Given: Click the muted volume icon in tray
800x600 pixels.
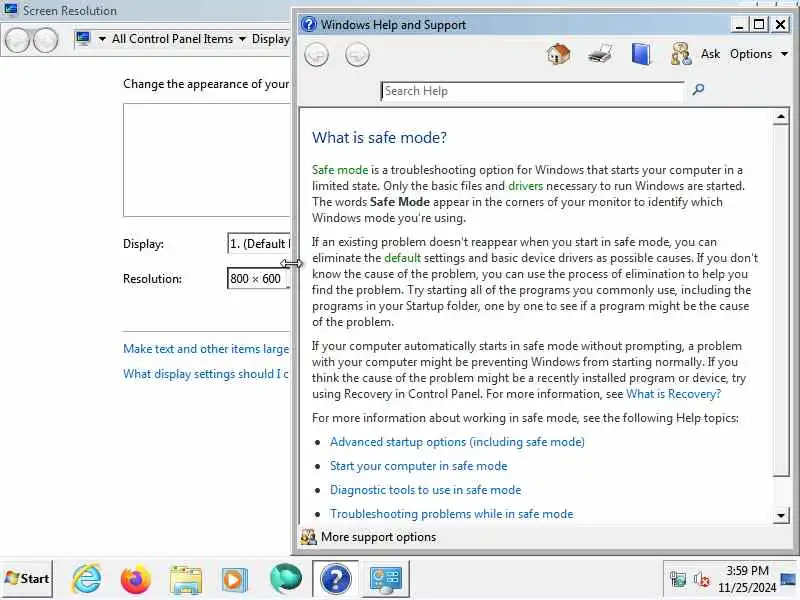Looking at the screenshot, I should (702, 579).
